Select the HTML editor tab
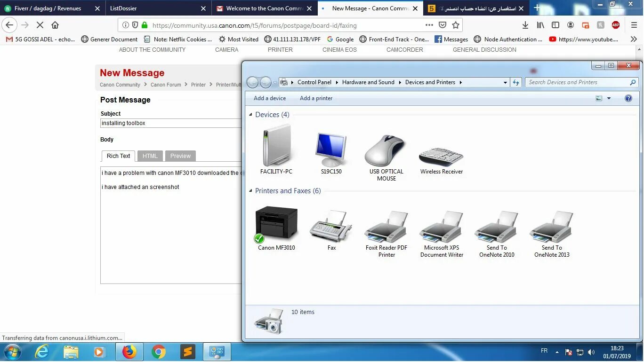This screenshot has height=362, width=644. pos(150,156)
